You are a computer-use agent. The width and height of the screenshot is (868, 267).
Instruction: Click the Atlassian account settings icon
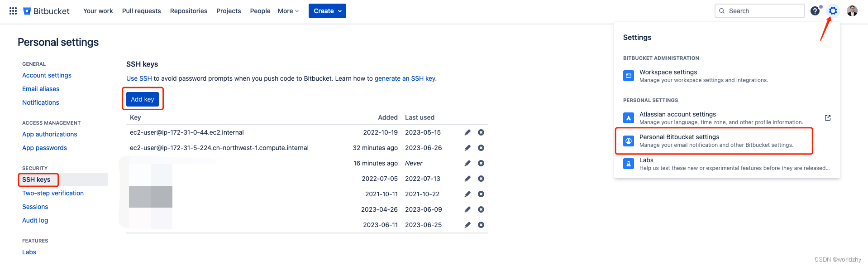[x=629, y=118]
